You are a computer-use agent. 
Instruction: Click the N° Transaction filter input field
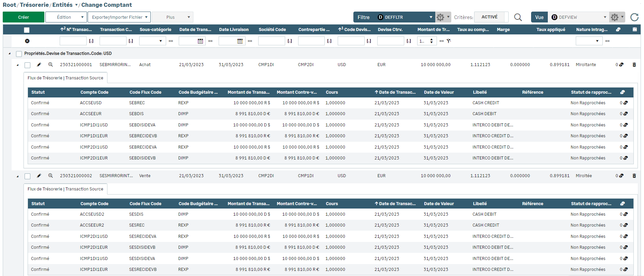tap(73, 41)
